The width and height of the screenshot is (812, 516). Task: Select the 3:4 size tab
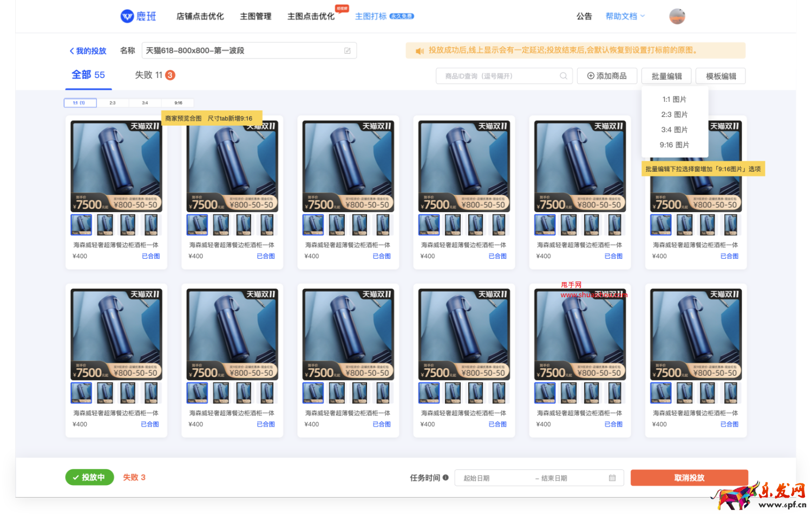coord(145,103)
